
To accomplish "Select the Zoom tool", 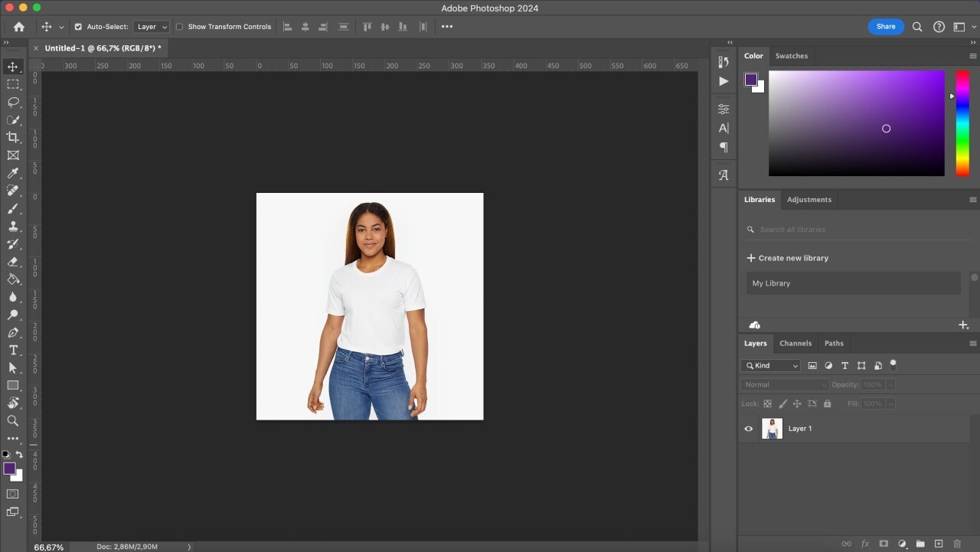I will click(x=13, y=420).
